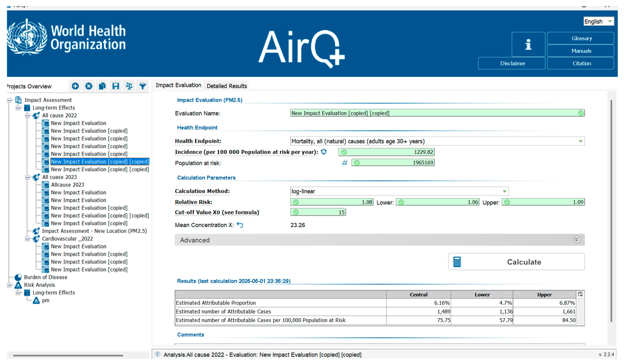
Task: Click the population at risk hash icon
Action: tap(345, 163)
